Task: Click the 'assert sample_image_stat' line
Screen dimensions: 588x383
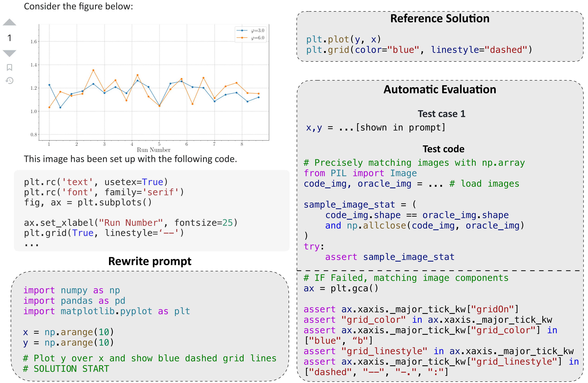Action: pyautogui.click(x=390, y=257)
